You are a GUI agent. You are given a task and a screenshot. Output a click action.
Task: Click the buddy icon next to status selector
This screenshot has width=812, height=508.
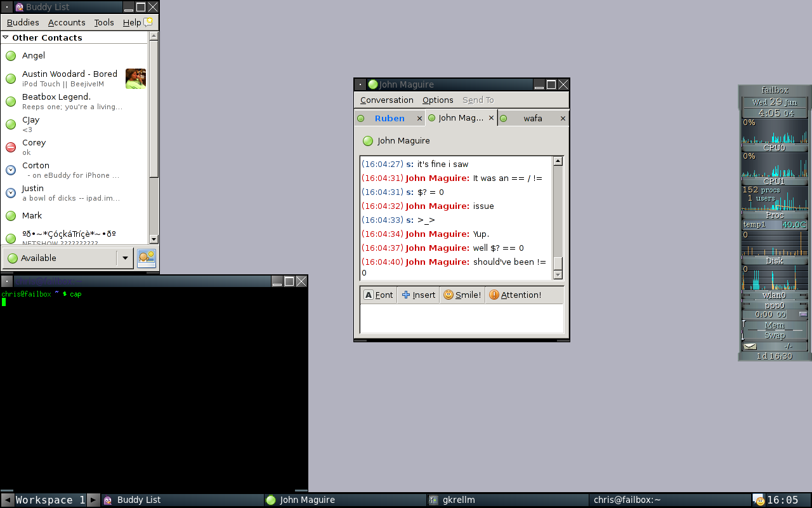(146, 257)
